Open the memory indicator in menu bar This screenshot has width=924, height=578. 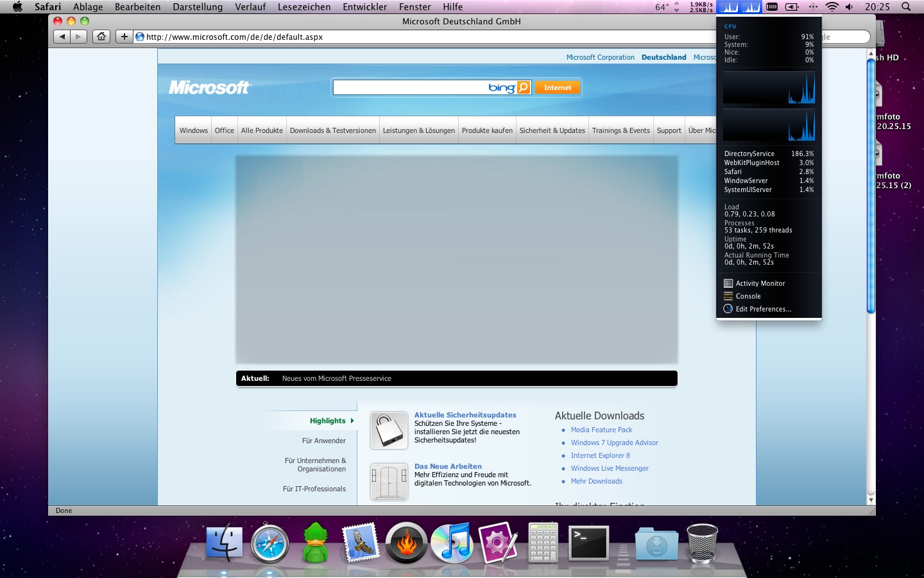click(x=772, y=6)
